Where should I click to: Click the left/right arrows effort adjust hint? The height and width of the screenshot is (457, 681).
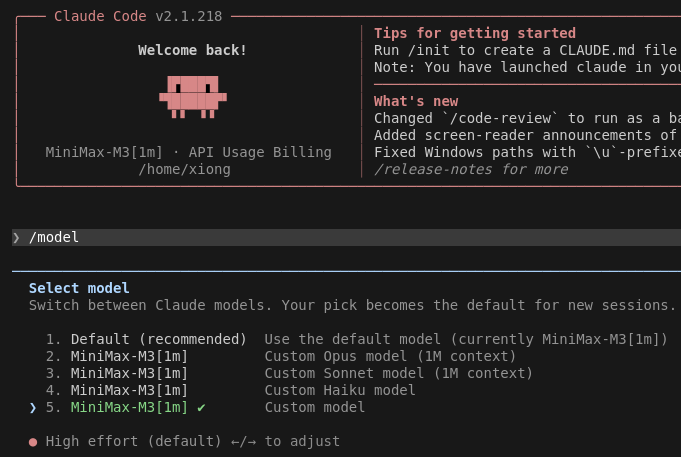pos(243,442)
